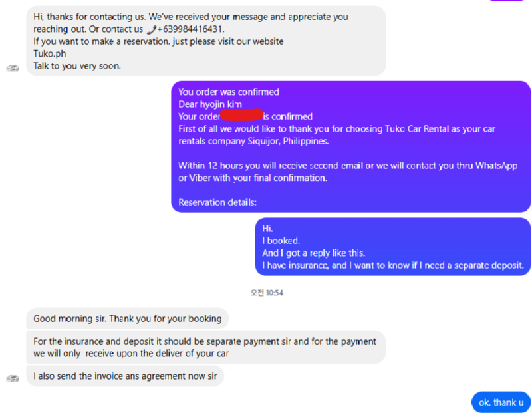The image size is (532, 417).
Task: Select the "Hi, thanks for contacting us" message
Action: 206,41
